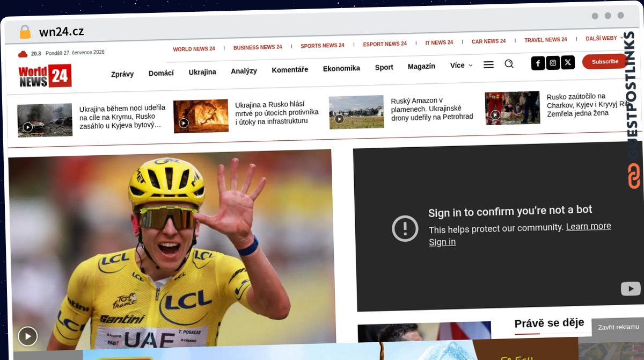Image resolution: width=644 pixels, height=360 pixels.
Task: Open the Domácí menu item
Action: tap(161, 73)
